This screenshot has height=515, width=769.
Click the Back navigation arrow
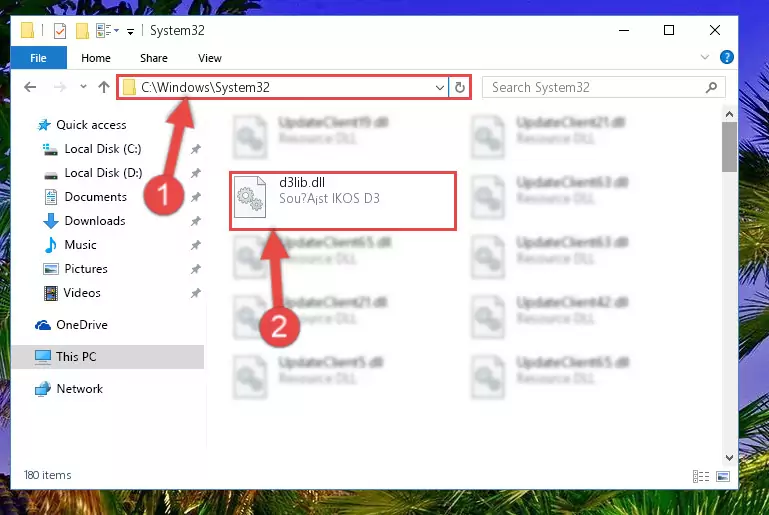click(30, 87)
